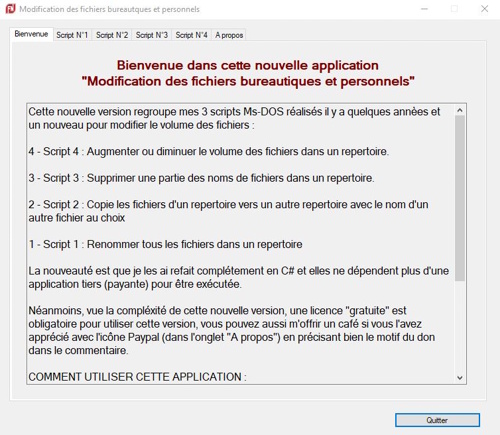Viewport: 500px width, 435px height.
Task: Click the scrollbar up arrow in text box
Action: [460, 110]
